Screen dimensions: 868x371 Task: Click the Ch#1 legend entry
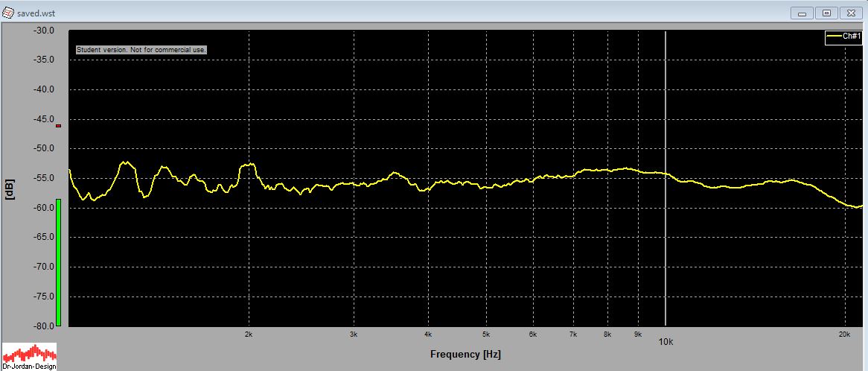click(843, 38)
